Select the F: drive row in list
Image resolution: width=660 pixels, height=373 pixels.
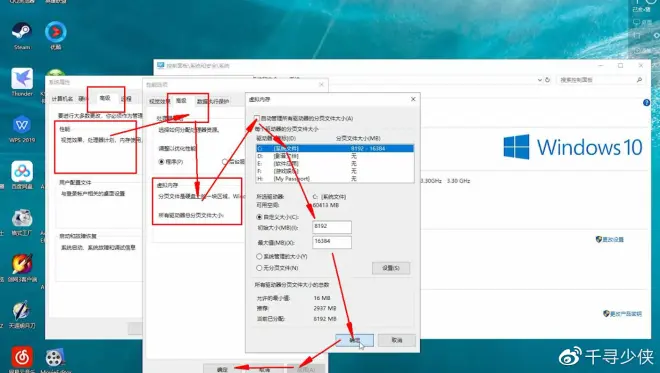[335, 171]
